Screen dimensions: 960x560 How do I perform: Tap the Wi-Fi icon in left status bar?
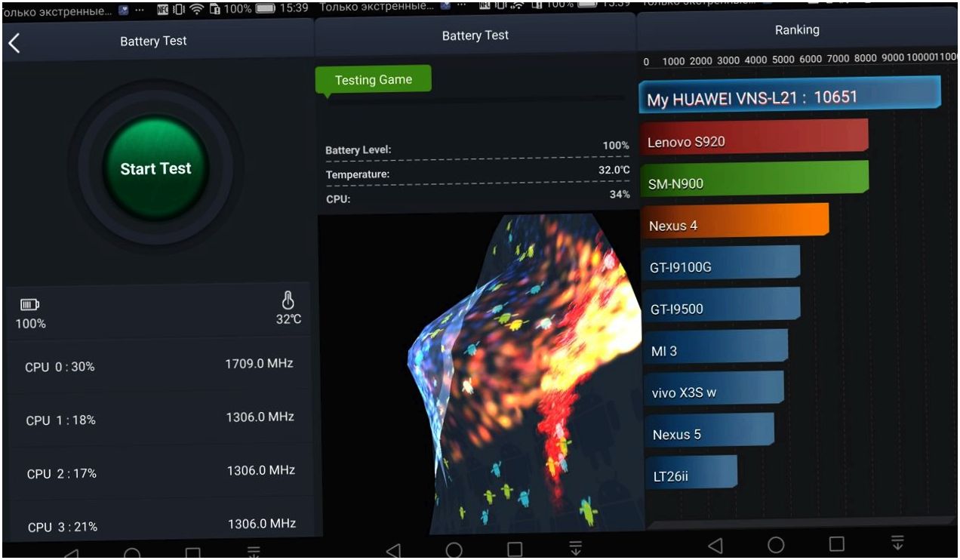click(198, 10)
